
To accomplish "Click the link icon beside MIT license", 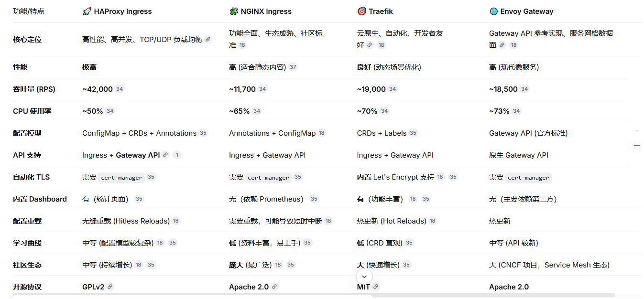I will coord(376,287).
